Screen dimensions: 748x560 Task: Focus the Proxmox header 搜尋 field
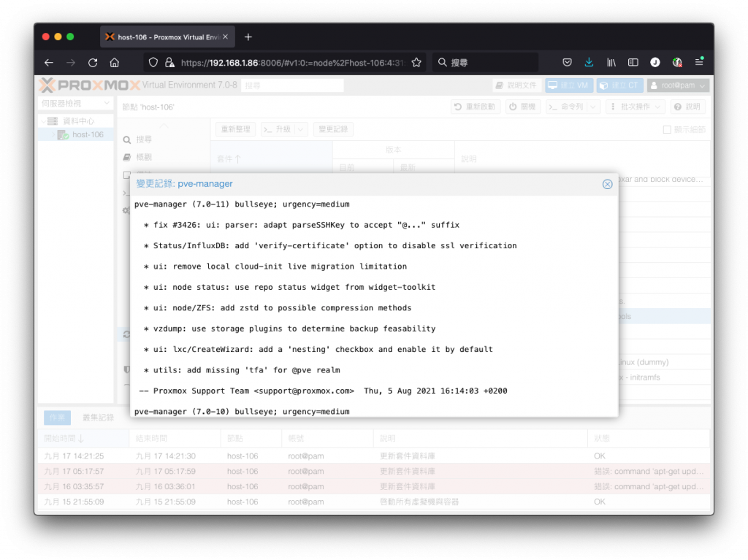(292, 85)
